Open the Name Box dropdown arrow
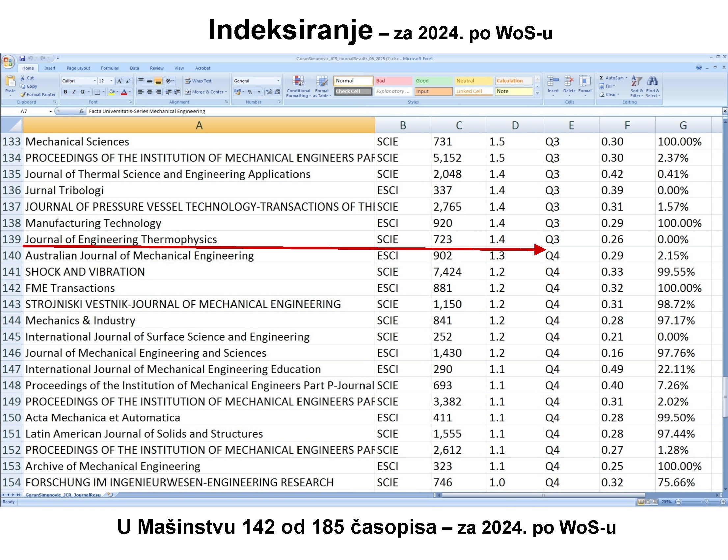This screenshot has height=560, width=728. click(x=51, y=111)
